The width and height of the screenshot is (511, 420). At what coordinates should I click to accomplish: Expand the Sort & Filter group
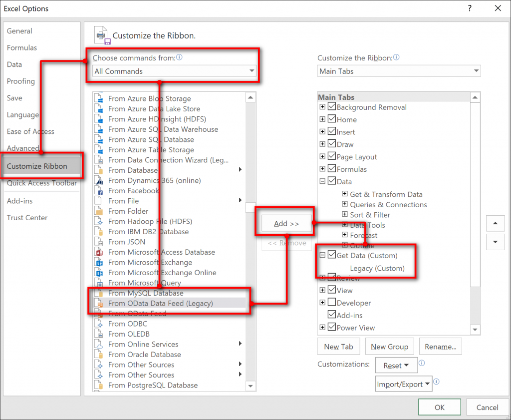(x=344, y=215)
